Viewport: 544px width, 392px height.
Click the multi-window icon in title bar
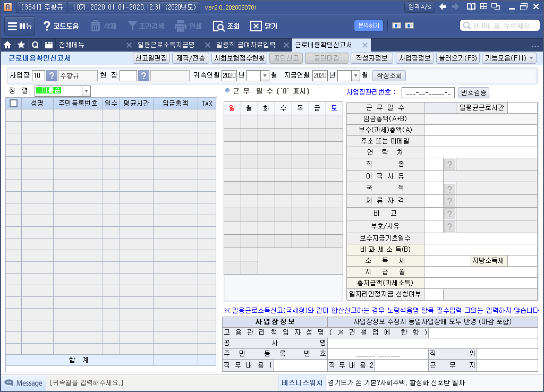pos(496,6)
